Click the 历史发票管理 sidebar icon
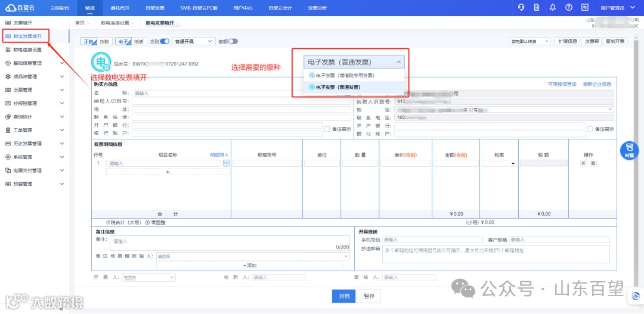This screenshot has height=314, width=644. [x=8, y=144]
